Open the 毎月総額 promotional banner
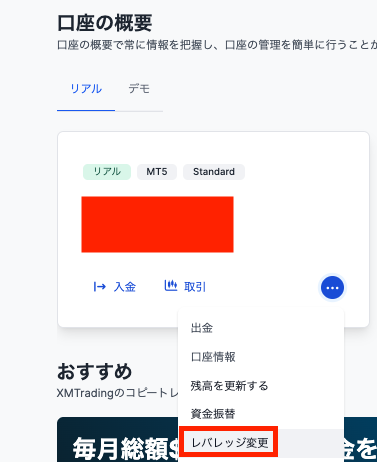Screen dimensions: 377x462 click(x=117, y=439)
